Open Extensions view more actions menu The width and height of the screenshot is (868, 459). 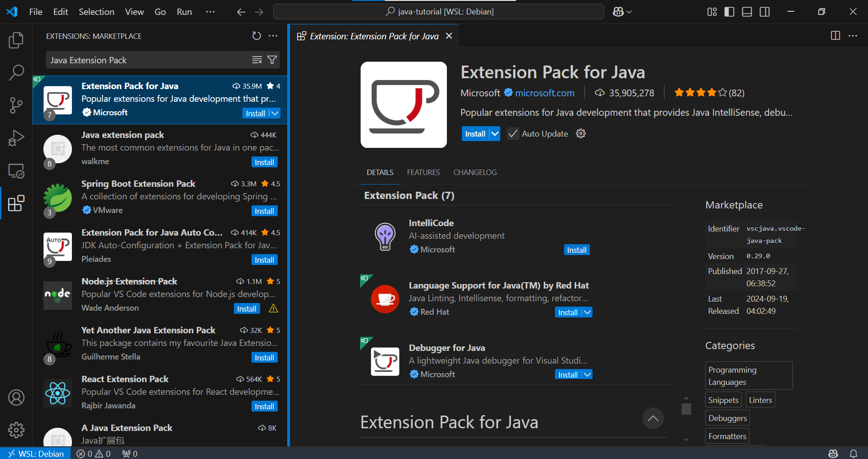point(273,36)
